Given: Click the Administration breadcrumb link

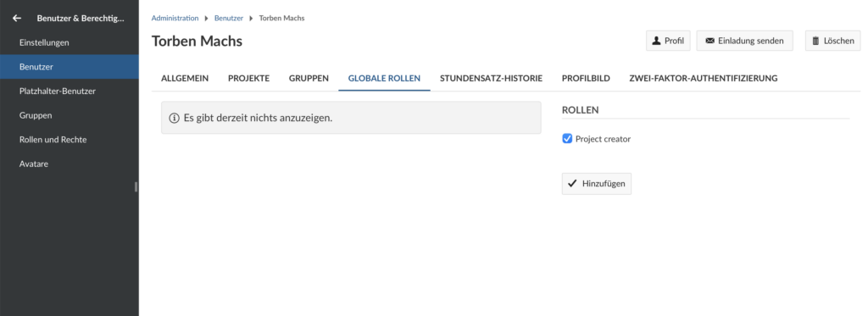Looking at the screenshot, I should pyautogui.click(x=175, y=19).
